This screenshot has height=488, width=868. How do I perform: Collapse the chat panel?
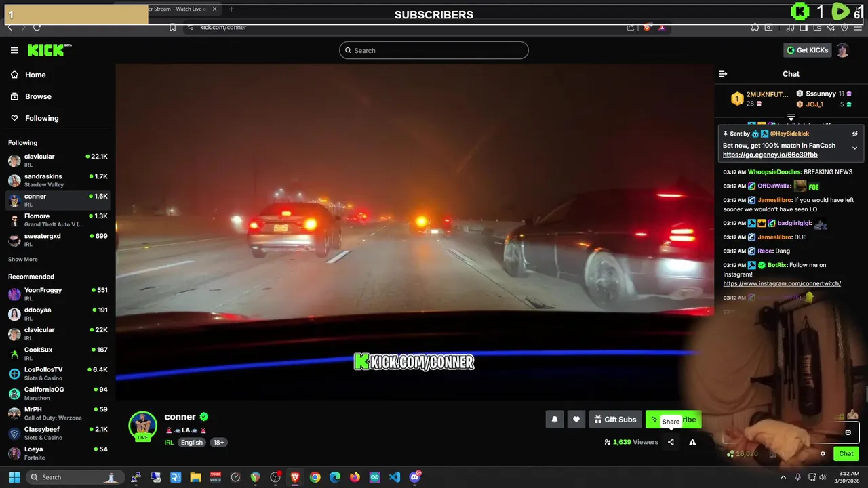[x=723, y=74]
